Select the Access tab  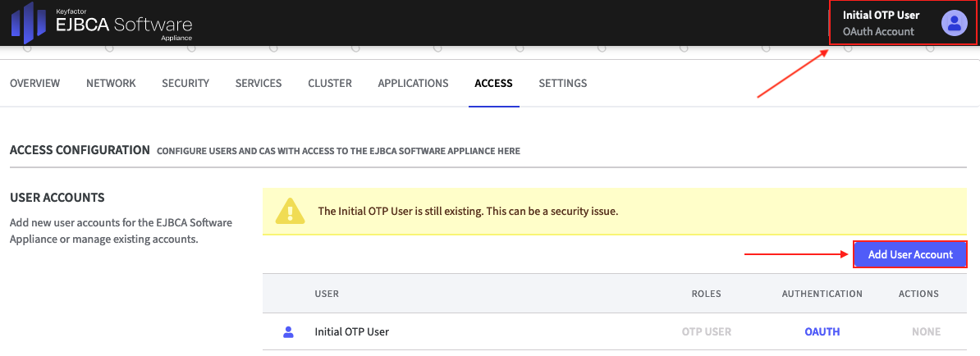point(493,83)
